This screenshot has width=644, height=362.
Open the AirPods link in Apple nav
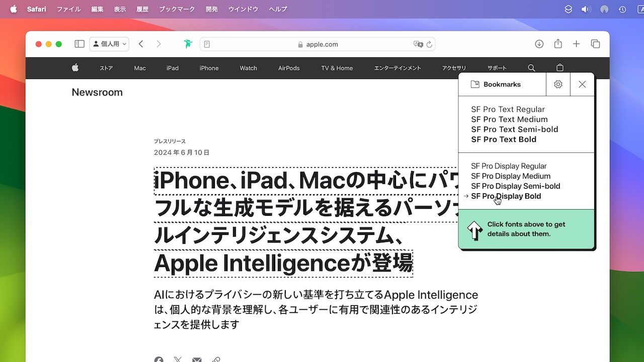click(289, 68)
